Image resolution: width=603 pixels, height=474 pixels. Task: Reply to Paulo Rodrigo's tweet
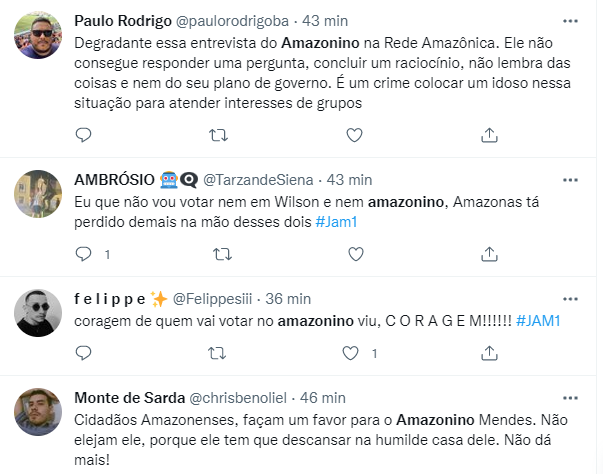coord(84,134)
